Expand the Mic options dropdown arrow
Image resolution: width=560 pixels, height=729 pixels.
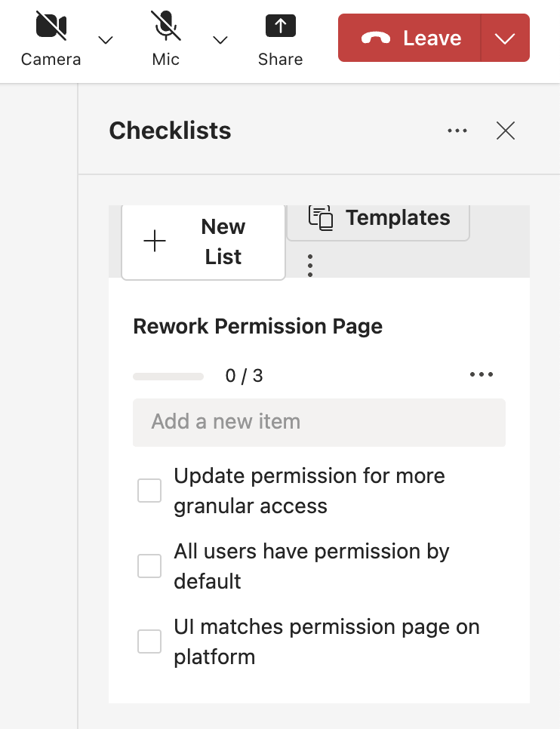220,40
